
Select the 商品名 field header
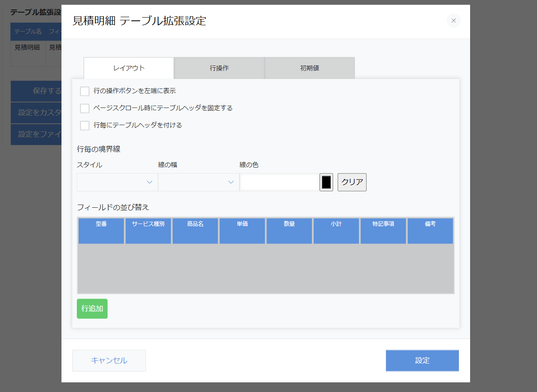click(x=195, y=231)
